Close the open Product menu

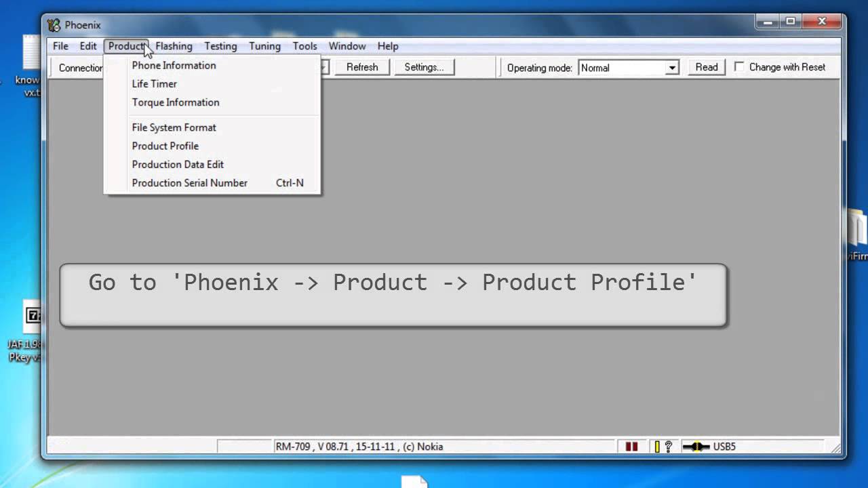tap(127, 46)
